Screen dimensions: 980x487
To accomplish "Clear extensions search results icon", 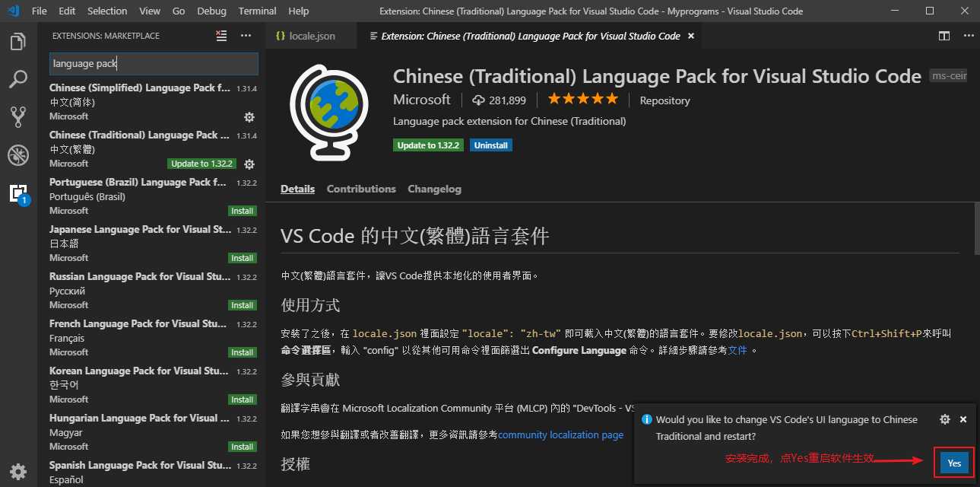I will 221,35.
